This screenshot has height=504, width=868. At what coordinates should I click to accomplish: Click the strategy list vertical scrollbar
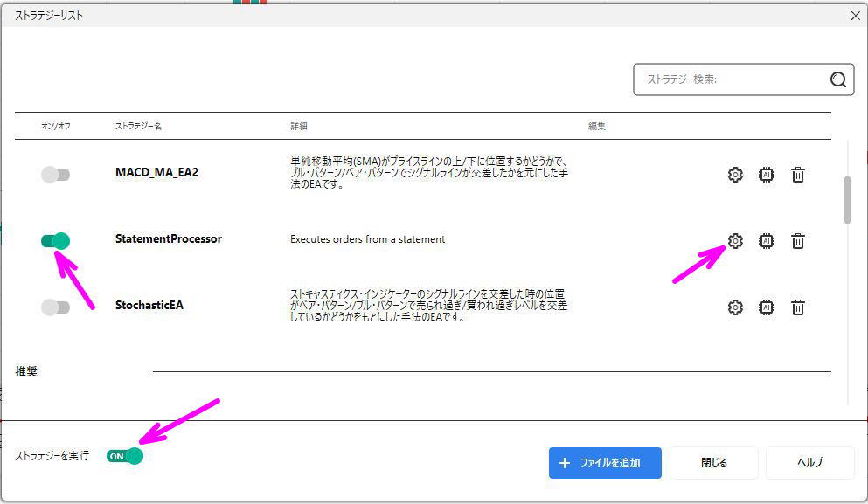coord(847,200)
